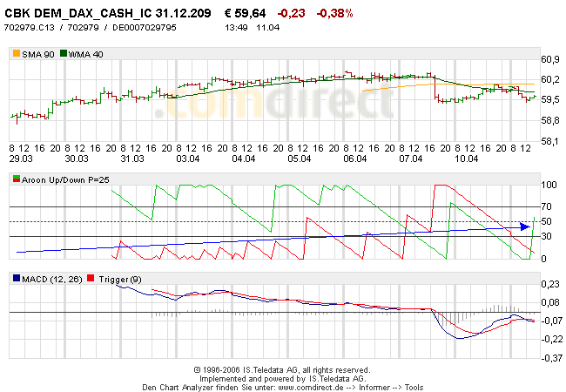Click the 03.04 date axis label

[x=188, y=159]
